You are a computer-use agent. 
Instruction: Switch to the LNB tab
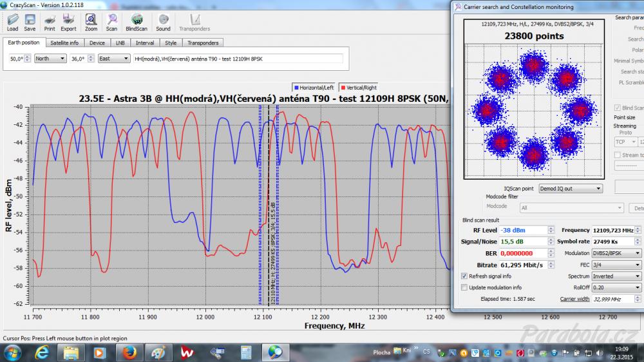[120, 43]
